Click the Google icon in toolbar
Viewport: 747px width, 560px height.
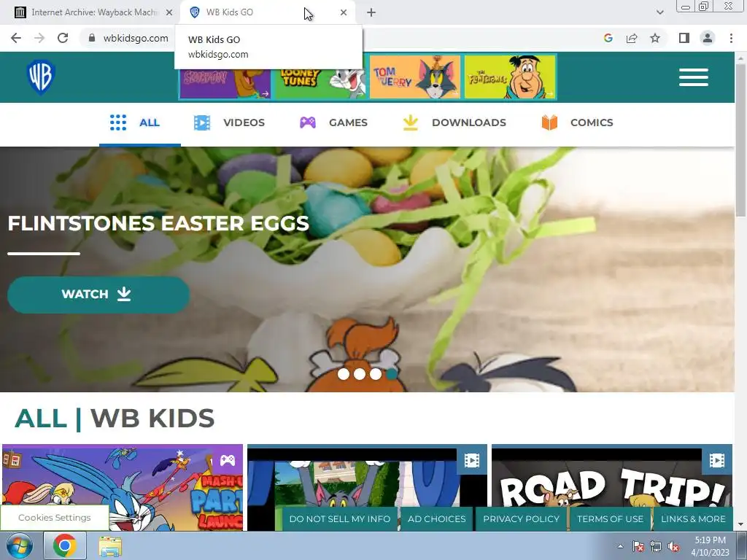pos(608,38)
